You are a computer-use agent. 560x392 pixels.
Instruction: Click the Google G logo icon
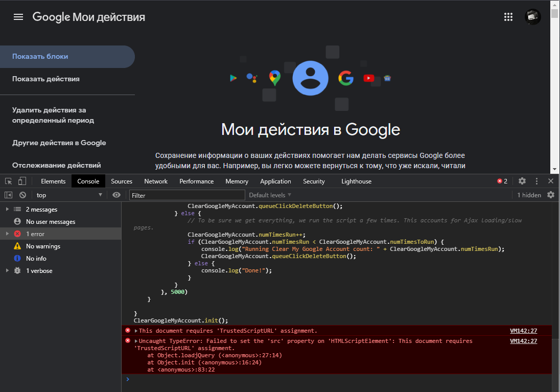pyautogui.click(x=346, y=78)
